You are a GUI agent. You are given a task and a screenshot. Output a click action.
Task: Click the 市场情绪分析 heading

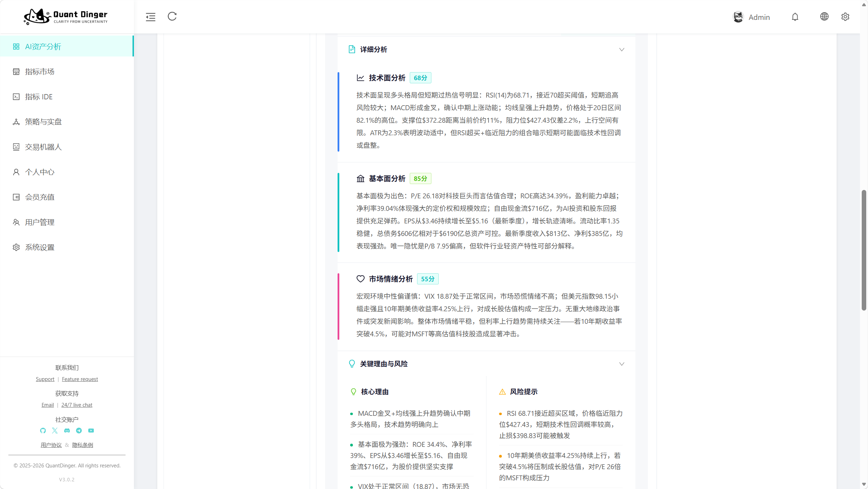point(391,279)
